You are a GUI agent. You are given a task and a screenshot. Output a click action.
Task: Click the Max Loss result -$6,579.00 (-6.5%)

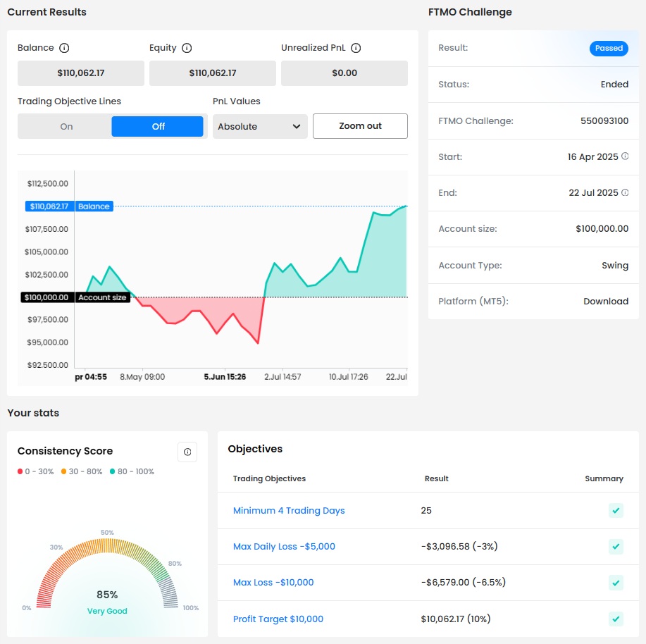click(x=464, y=583)
